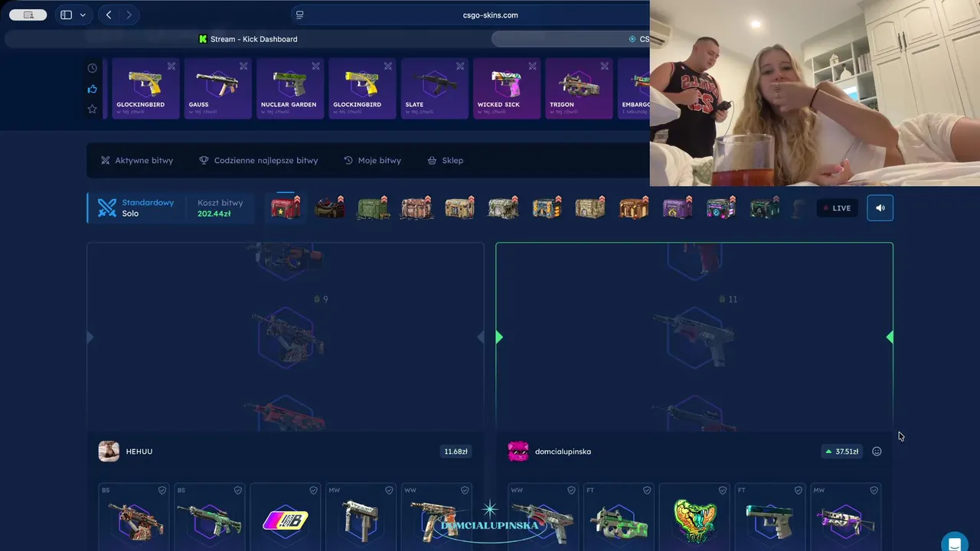Open the recent drops clock filter
The width and height of the screenshot is (980, 551).
pos(93,68)
